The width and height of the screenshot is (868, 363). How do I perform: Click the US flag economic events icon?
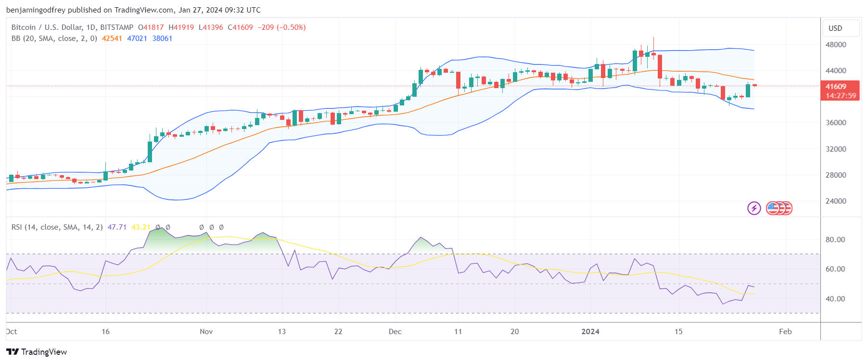click(773, 208)
